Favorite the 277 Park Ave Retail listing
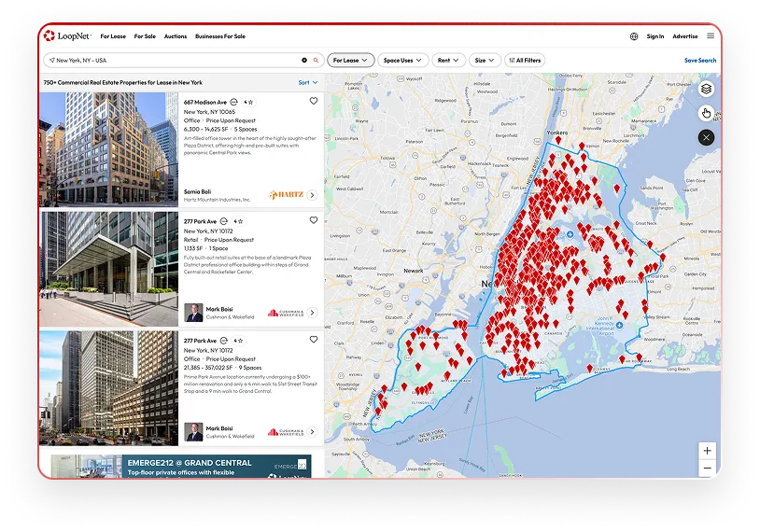This screenshot has height=532, width=760. pyautogui.click(x=314, y=220)
